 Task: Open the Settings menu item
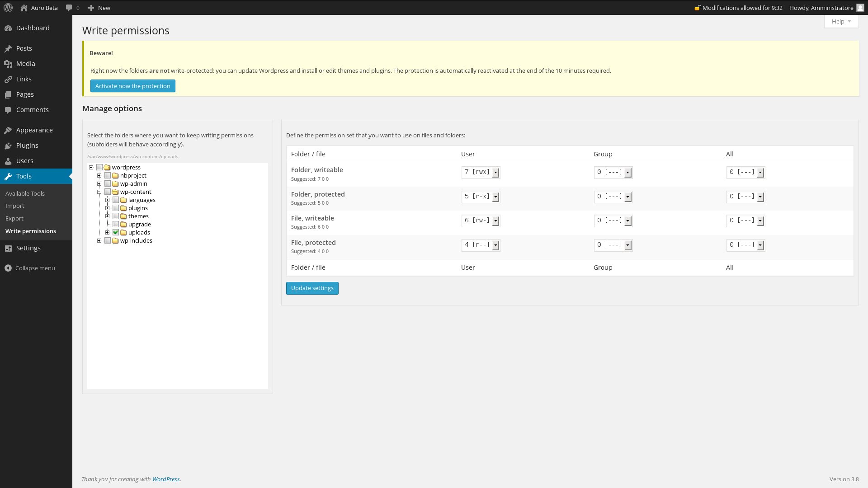point(28,248)
